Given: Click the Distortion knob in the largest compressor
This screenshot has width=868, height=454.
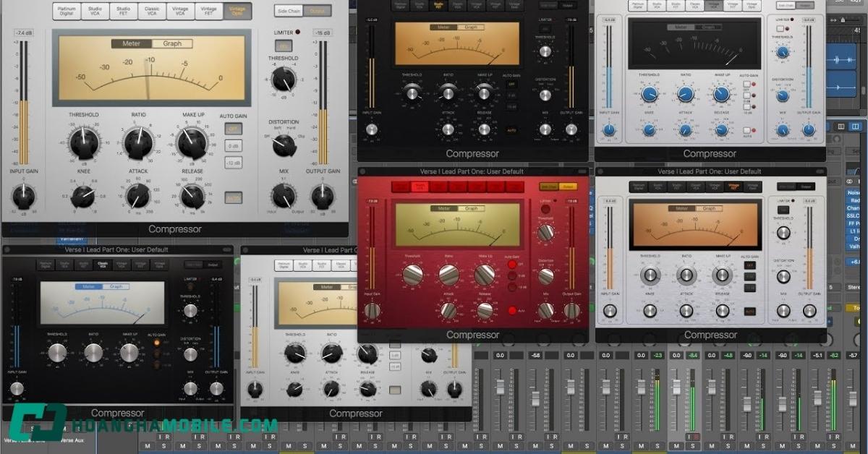Looking at the screenshot, I should pyautogui.click(x=284, y=145).
